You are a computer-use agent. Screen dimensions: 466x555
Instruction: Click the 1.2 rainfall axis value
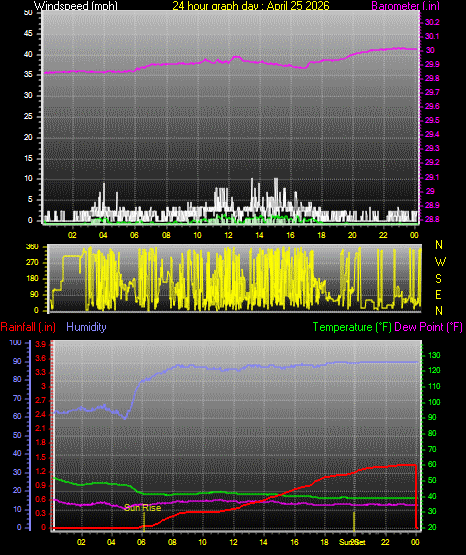41,471
